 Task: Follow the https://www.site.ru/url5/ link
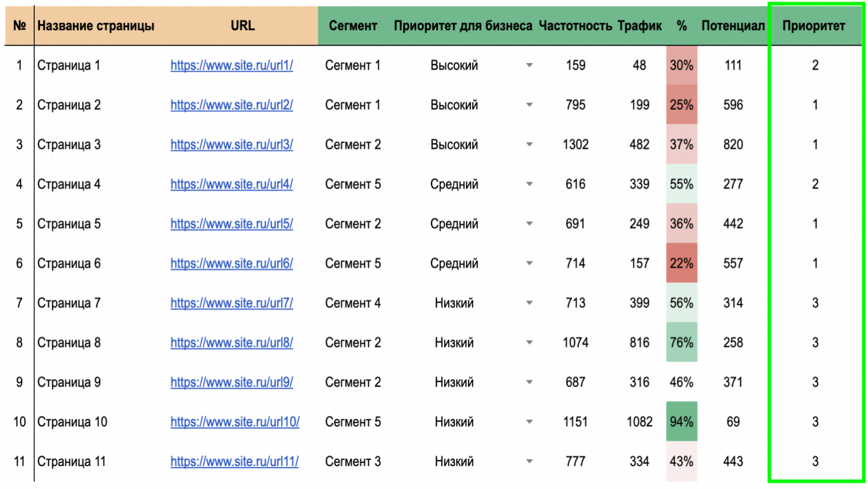231,224
